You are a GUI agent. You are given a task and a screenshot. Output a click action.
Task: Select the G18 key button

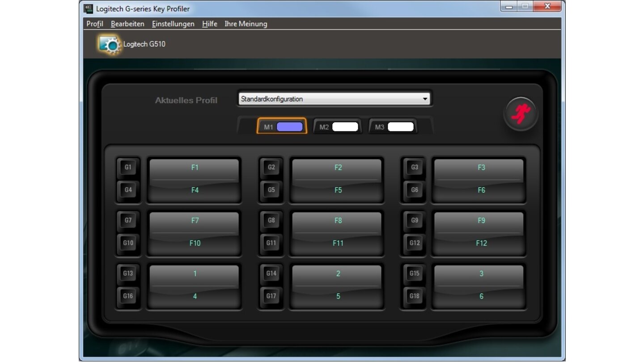tap(415, 296)
